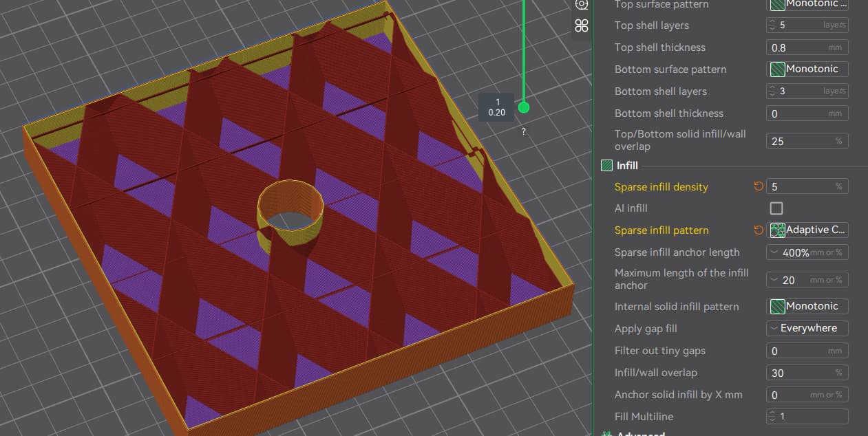The width and height of the screenshot is (868, 436).
Task: Click the question mark below layer slider
Action: click(524, 131)
